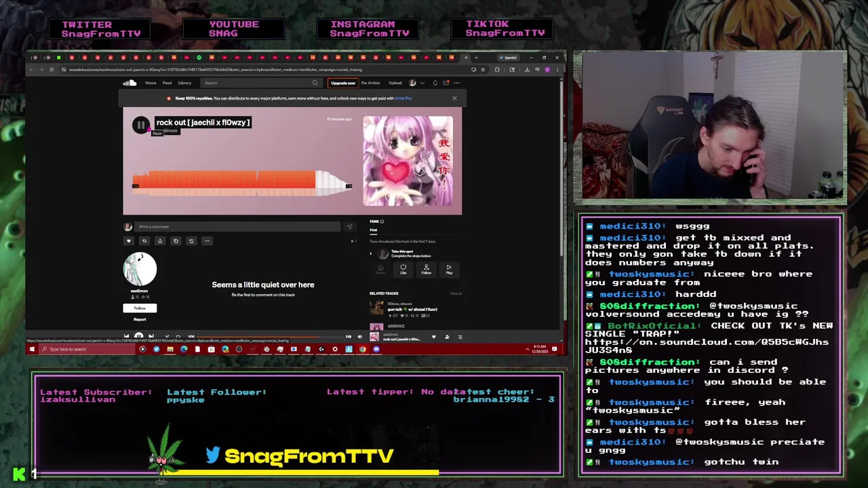
Task: Open the taskbar clock showing 4:13 AM
Action: (539, 349)
